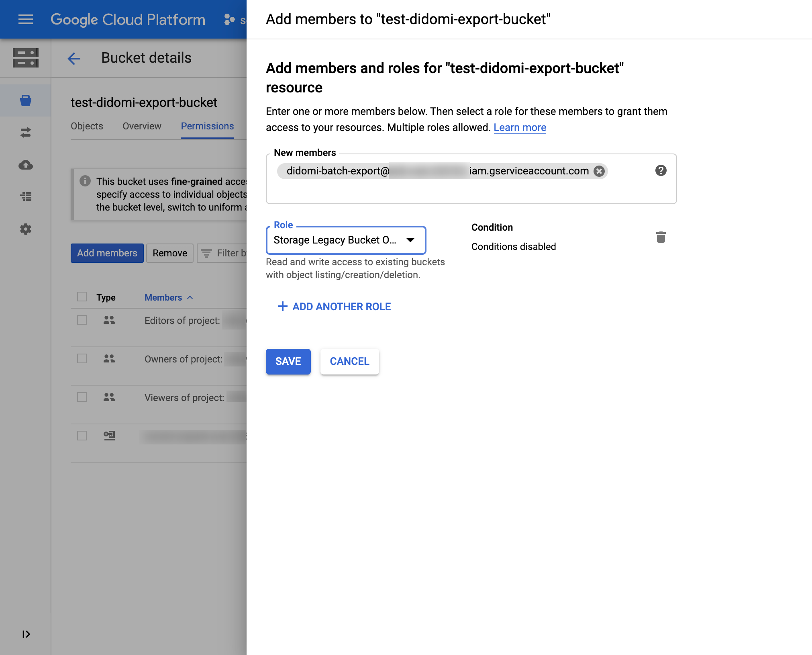Click CANCEL in the add members panel
The image size is (812, 655).
pyautogui.click(x=350, y=362)
